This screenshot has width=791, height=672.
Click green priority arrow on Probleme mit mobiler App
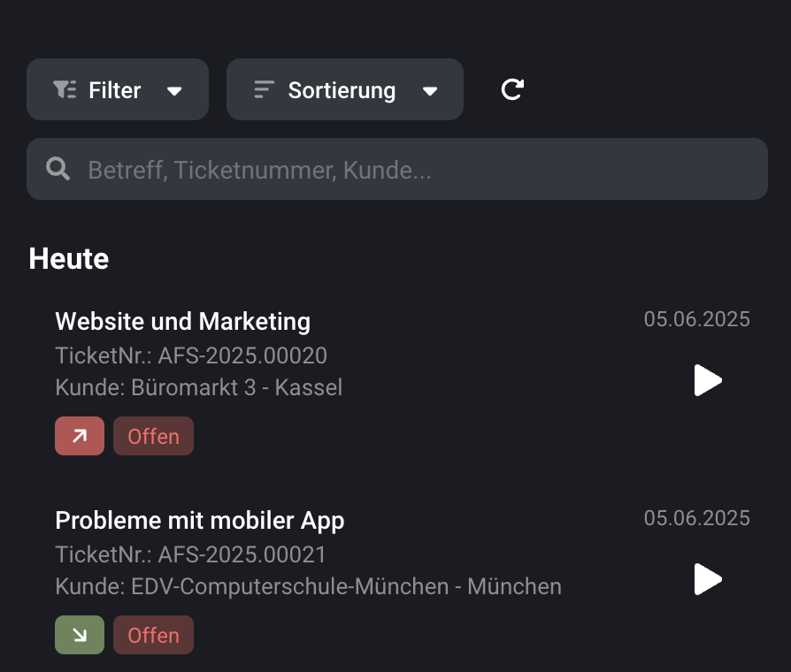click(x=80, y=635)
